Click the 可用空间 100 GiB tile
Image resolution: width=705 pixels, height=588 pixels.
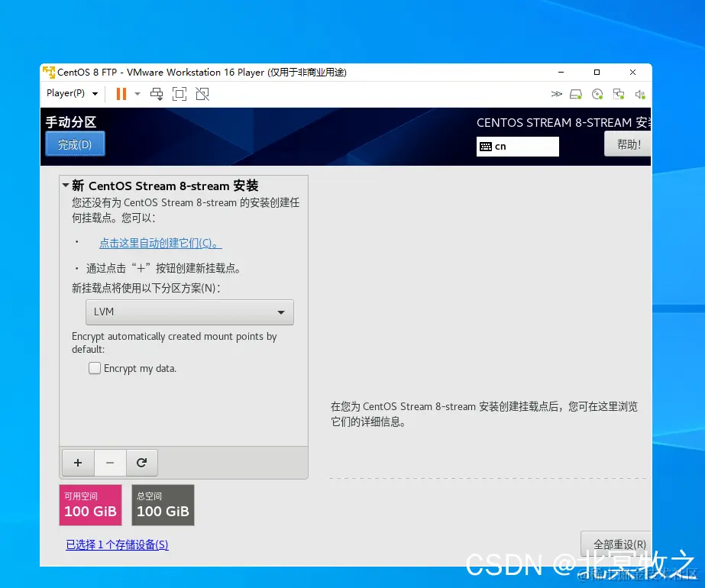click(x=90, y=505)
